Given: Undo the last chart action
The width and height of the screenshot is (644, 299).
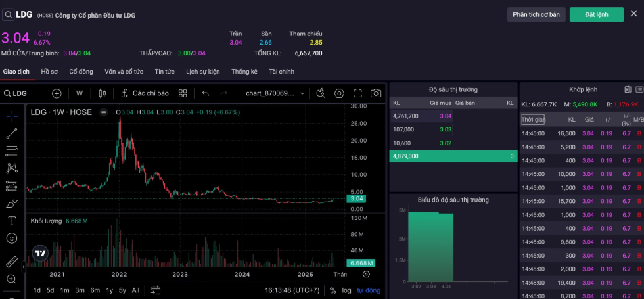Looking at the screenshot, I should tap(205, 93).
